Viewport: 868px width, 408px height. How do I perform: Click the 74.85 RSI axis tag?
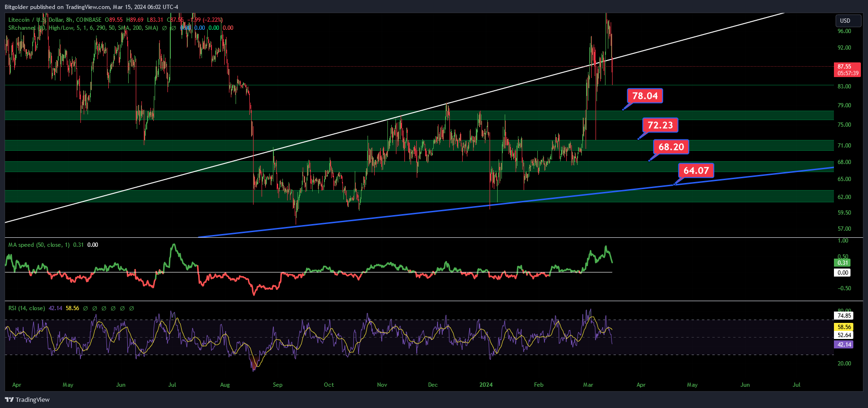843,316
